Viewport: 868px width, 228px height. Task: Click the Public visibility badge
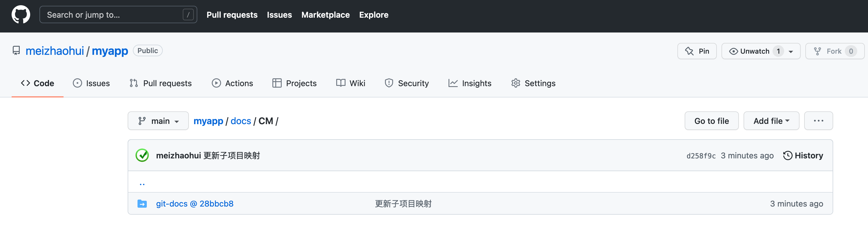point(148,50)
